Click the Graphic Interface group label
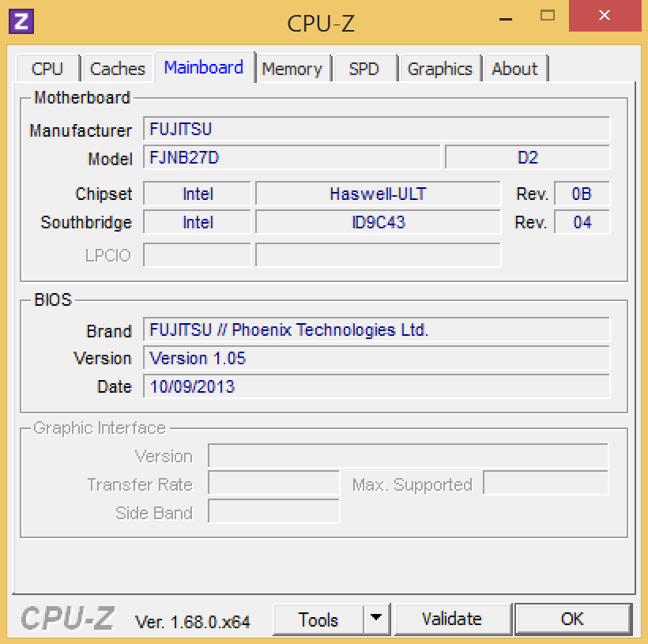The image size is (648, 644). (x=100, y=428)
